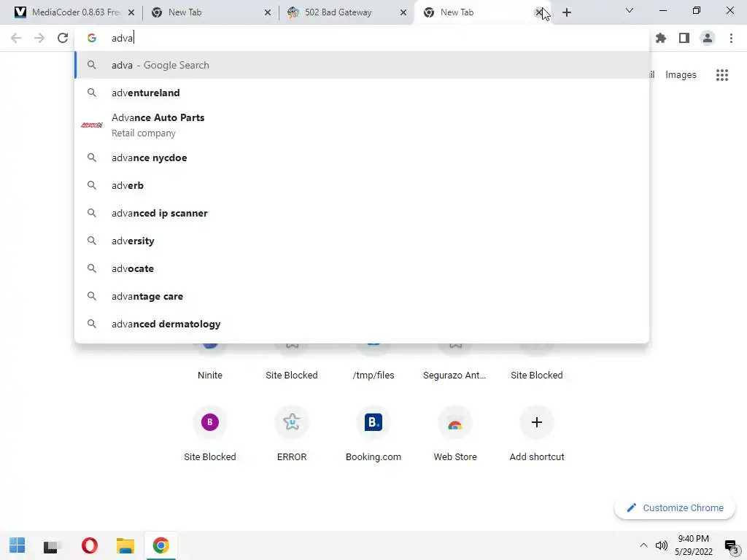Click the Chrome taskbar icon
The height and width of the screenshot is (560, 747).
coord(161,545)
